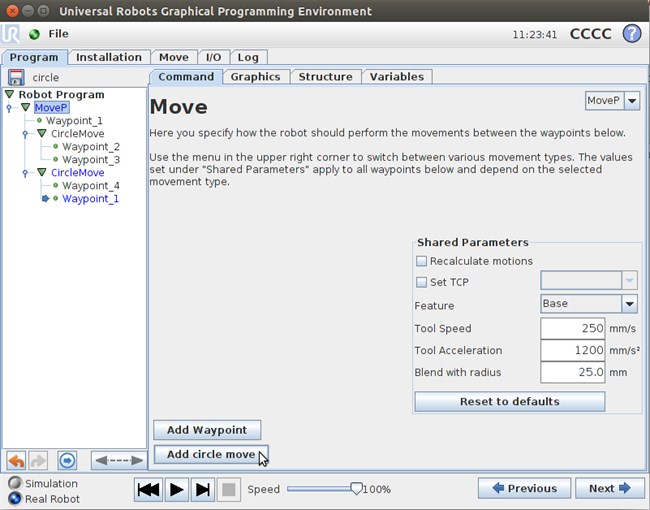Collapse the second CircleMove node triangle

click(x=42, y=172)
